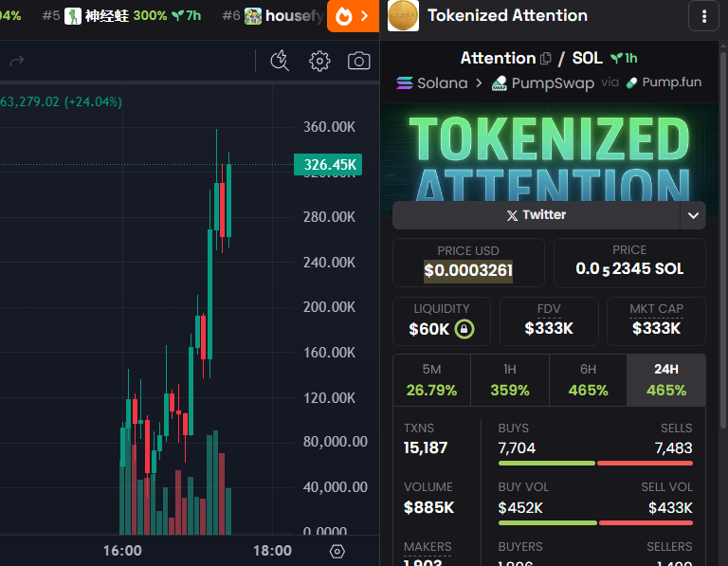Select the 5M timeframe tab
The width and height of the screenshot is (728, 566).
[x=432, y=380]
